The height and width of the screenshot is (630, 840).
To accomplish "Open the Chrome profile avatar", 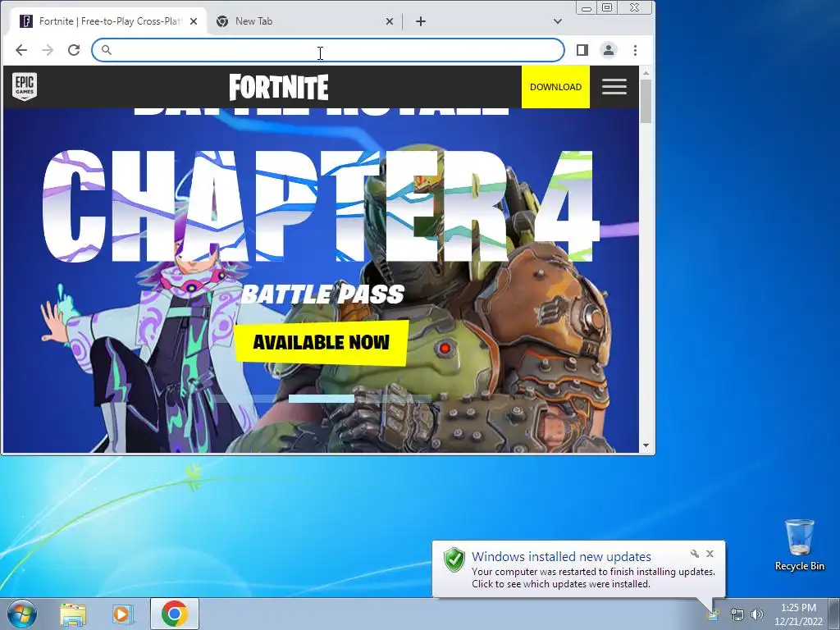I will [x=609, y=50].
